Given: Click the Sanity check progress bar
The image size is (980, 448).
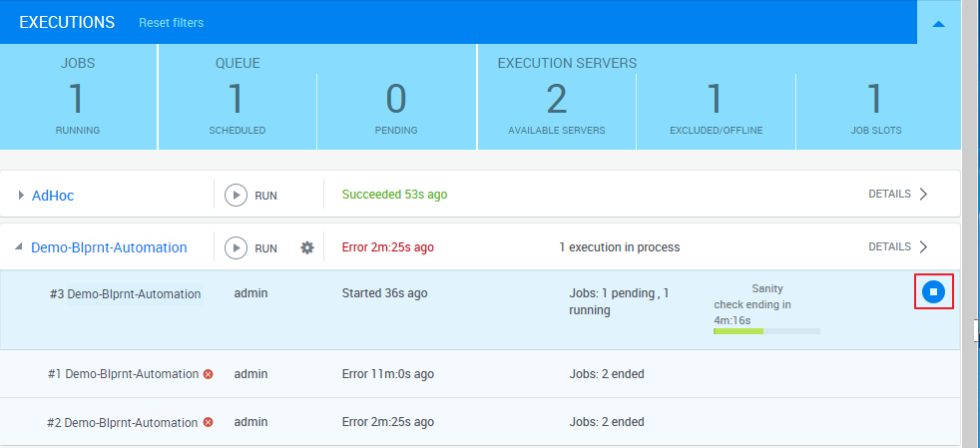Looking at the screenshot, I should point(766,330).
